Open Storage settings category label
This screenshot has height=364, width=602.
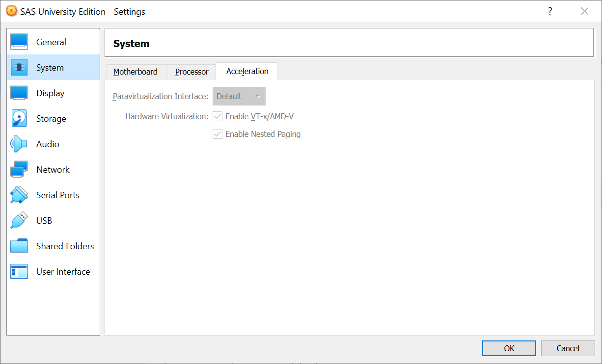pos(51,119)
